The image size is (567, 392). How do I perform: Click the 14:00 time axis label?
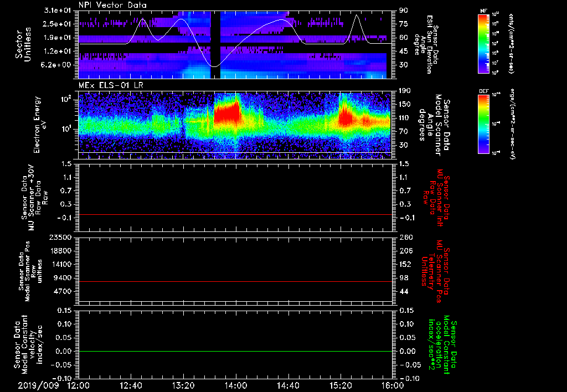[x=236, y=385]
